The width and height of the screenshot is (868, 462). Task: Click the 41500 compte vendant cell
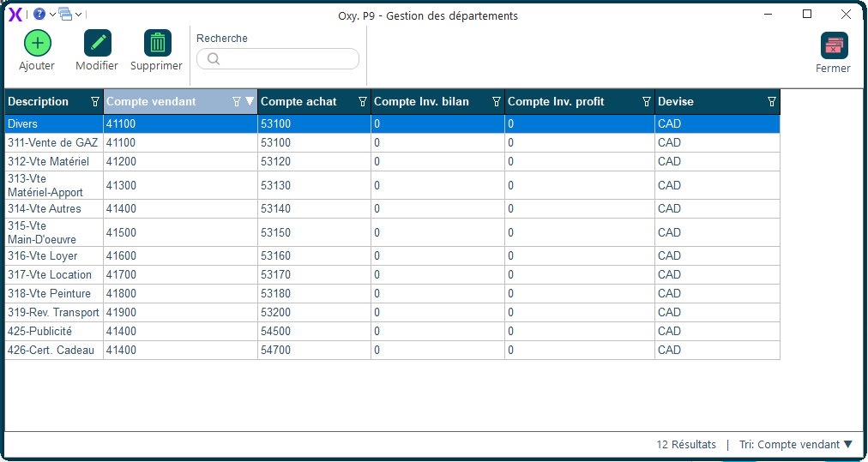[x=180, y=232]
